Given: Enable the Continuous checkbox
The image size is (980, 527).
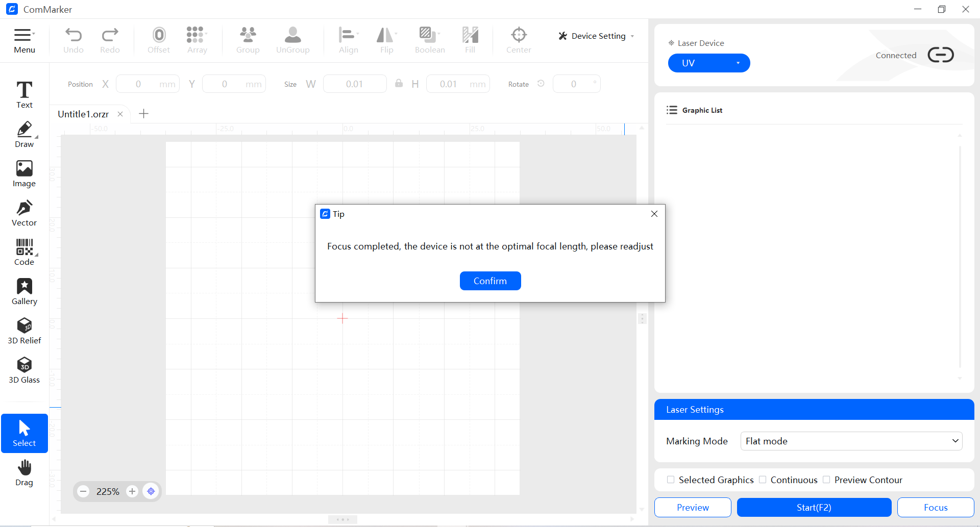Looking at the screenshot, I should pos(763,480).
